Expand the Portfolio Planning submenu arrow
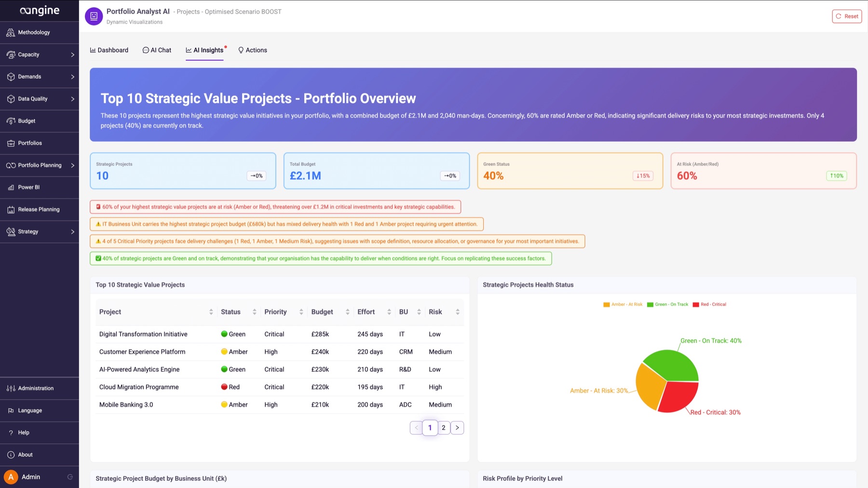This screenshot has width=868, height=488. pos(73,165)
